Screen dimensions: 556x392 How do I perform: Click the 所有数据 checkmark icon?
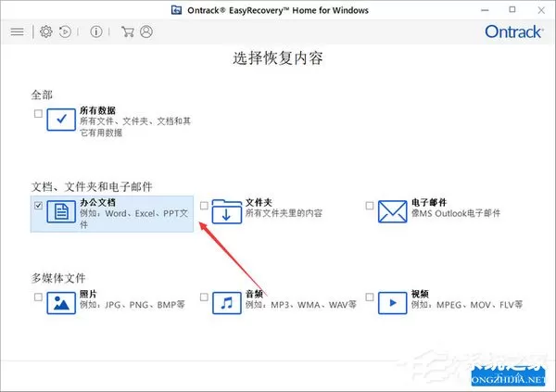coord(61,120)
